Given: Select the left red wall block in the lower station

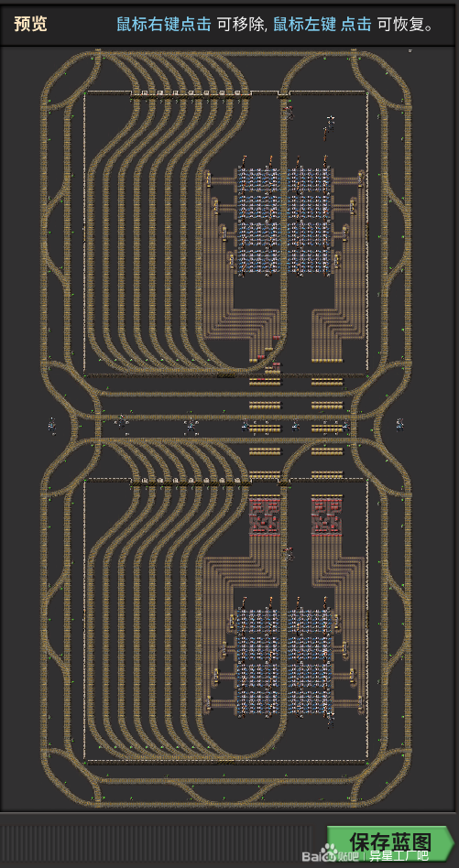Looking at the screenshot, I should point(265,515).
